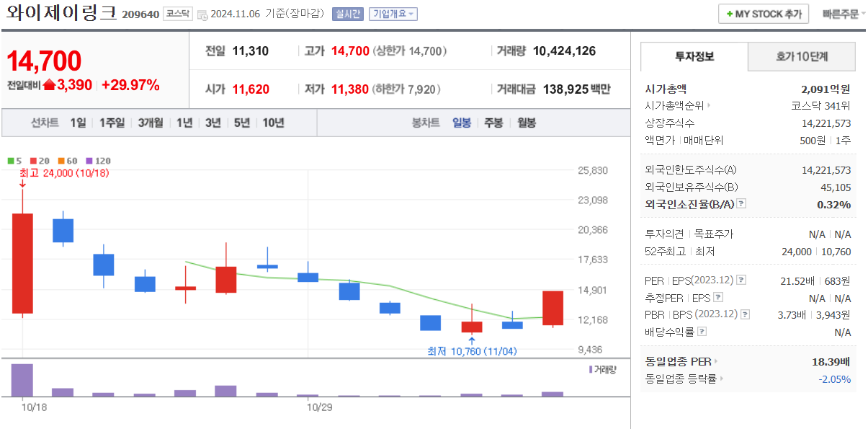Click help icon next to 추정PER EPS

pyautogui.click(x=718, y=297)
